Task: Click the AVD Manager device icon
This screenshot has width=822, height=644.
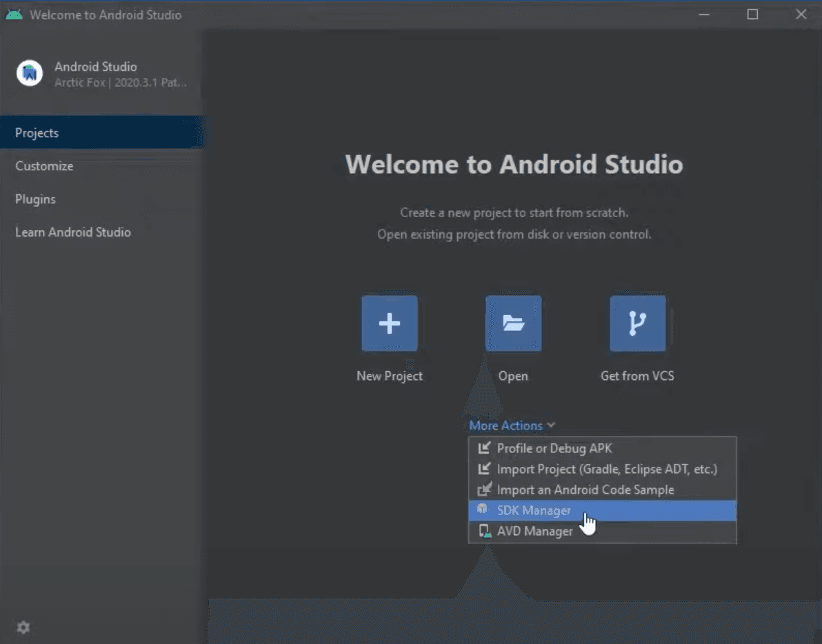Action: click(x=483, y=531)
